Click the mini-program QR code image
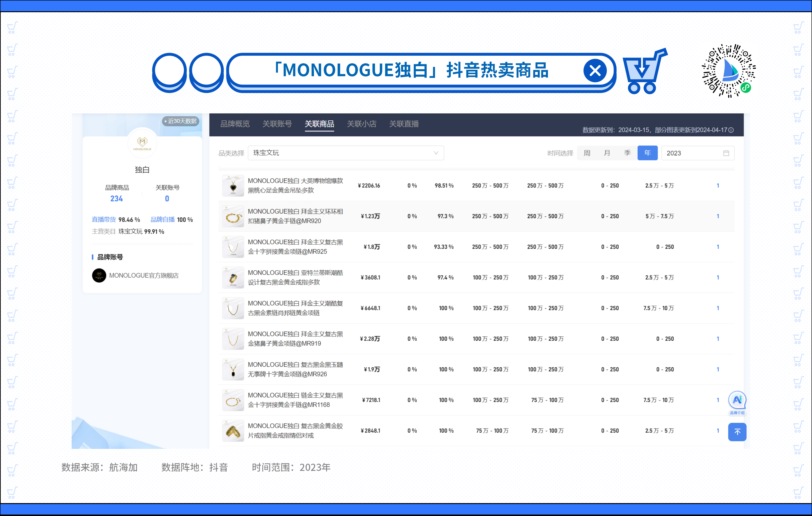The height and width of the screenshot is (516, 812). click(x=728, y=71)
